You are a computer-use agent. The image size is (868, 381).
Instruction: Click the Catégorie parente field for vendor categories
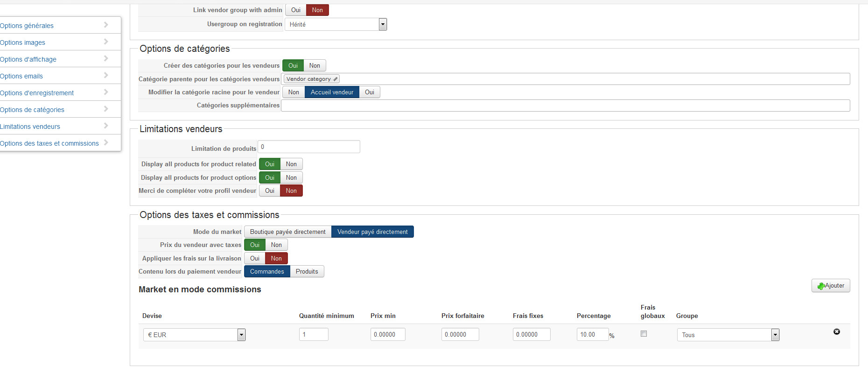pos(566,79)
